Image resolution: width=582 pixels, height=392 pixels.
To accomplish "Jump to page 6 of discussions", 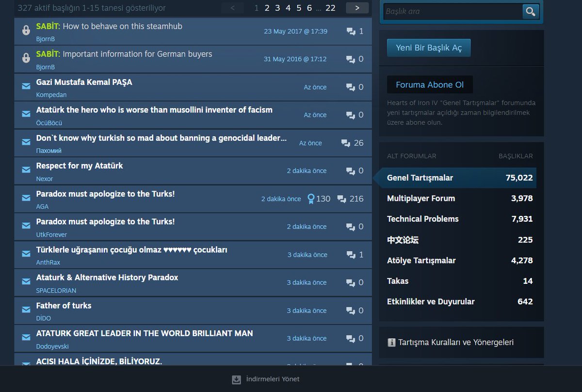I will [x=309, y=8].
